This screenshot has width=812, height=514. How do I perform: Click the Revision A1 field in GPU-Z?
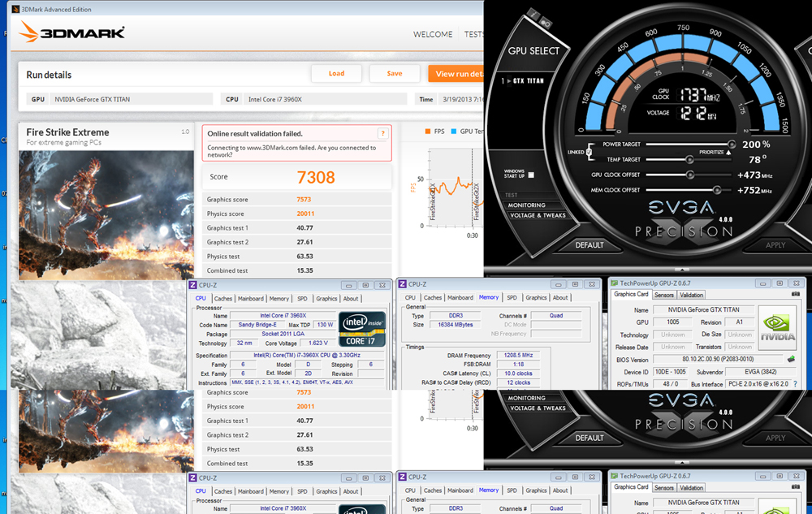click(x=740, y=322)
